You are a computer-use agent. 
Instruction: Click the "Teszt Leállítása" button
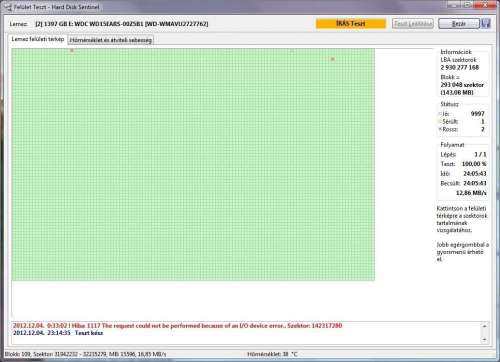tap(413, 24)
